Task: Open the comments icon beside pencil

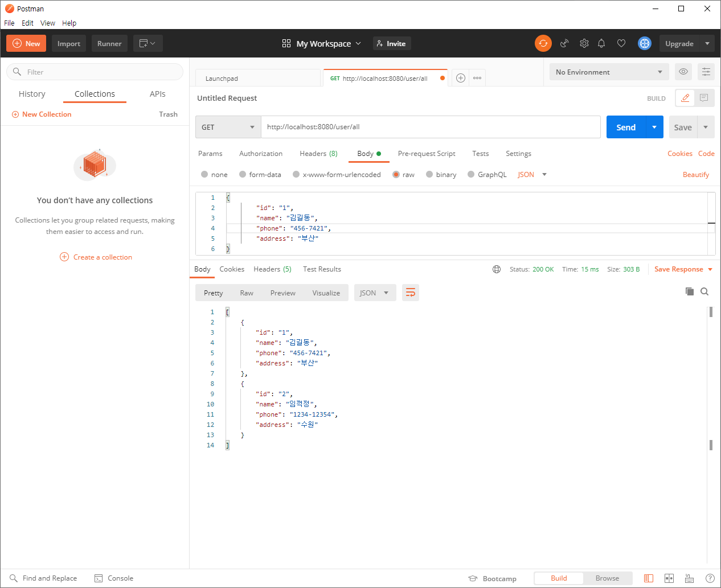Action: (704, 98)
